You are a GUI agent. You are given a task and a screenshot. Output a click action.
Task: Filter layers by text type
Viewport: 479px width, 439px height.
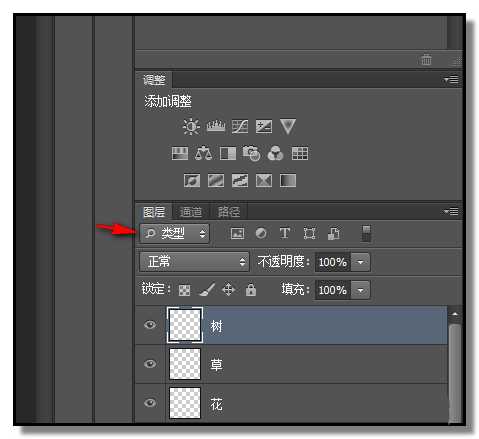[x=285, y=233]
